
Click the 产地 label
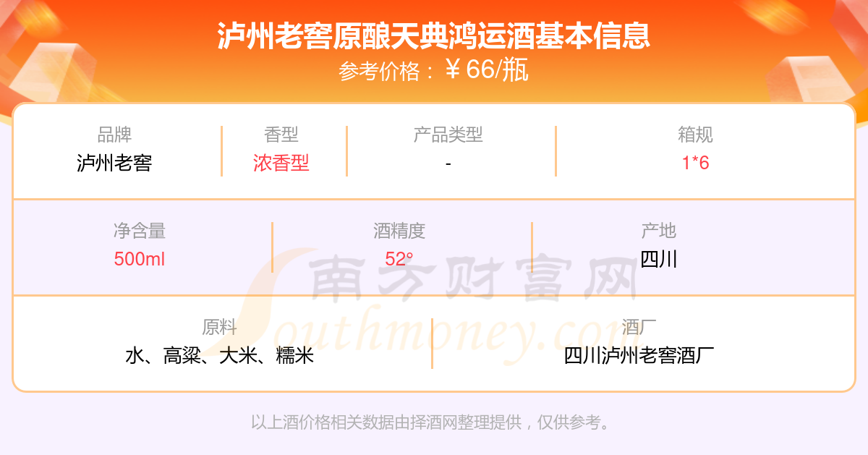coord(659,231)
